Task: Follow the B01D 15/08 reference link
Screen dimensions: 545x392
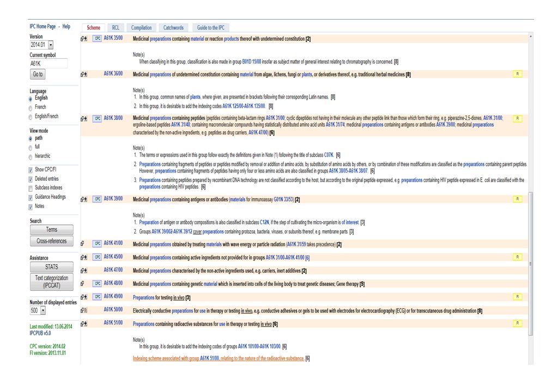Action: coord(251,62)
